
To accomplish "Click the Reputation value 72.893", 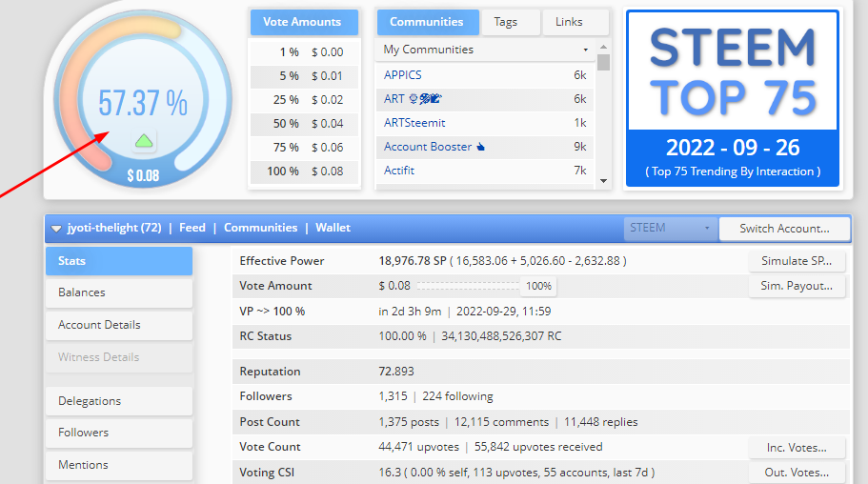I will [x=396, y=371].
